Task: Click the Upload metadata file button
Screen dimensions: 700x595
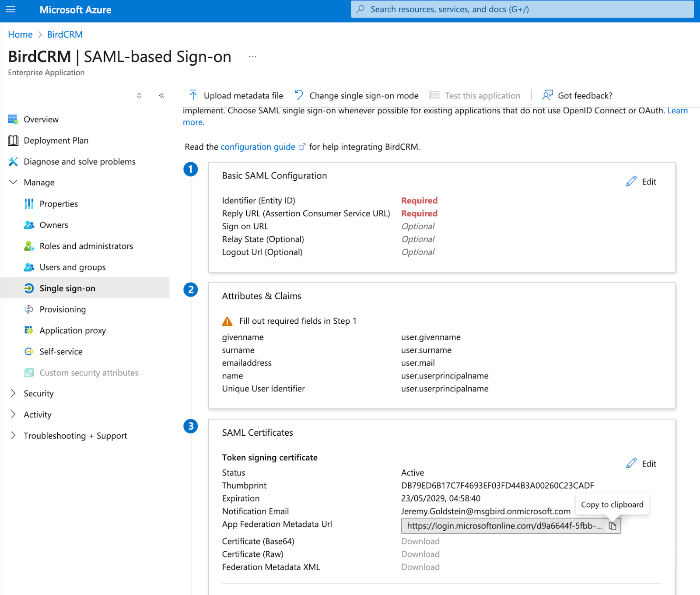Action: [x=236, y=95]
